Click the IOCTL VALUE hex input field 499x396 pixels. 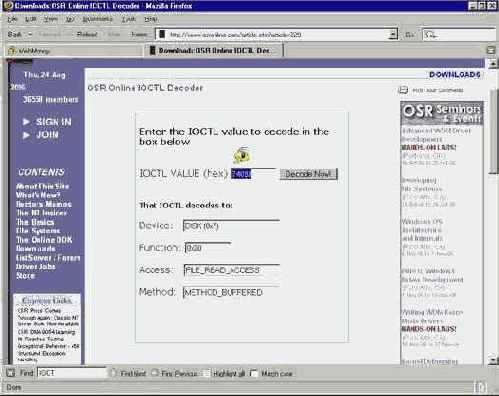(253, 173)
